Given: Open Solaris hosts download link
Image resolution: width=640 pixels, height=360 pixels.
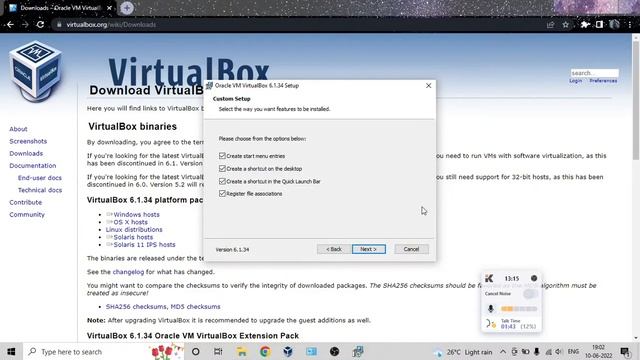Looking at the screenshot, I should point(133,237).
